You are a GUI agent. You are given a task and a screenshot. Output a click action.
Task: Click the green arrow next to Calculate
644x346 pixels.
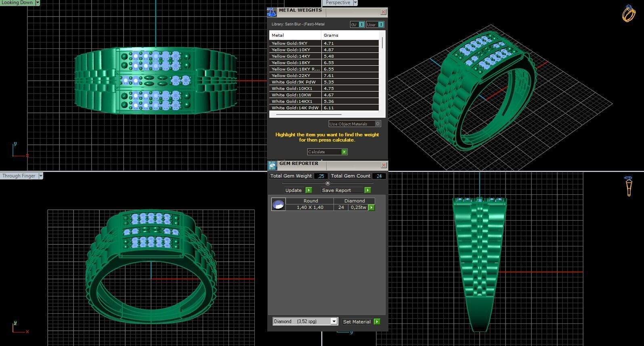(344, 152)
